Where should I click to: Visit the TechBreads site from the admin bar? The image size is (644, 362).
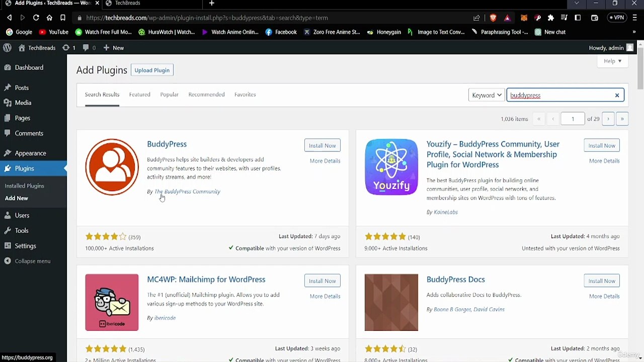click(37, 48)
